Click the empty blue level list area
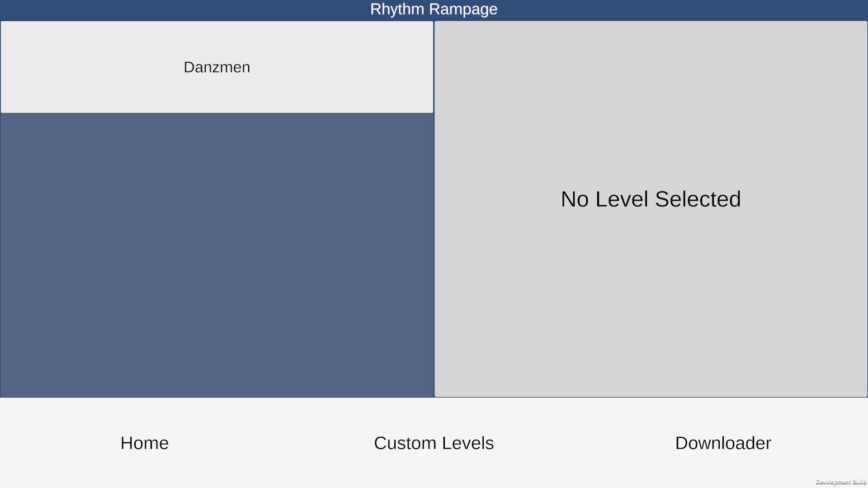 (x=217, y=253)
